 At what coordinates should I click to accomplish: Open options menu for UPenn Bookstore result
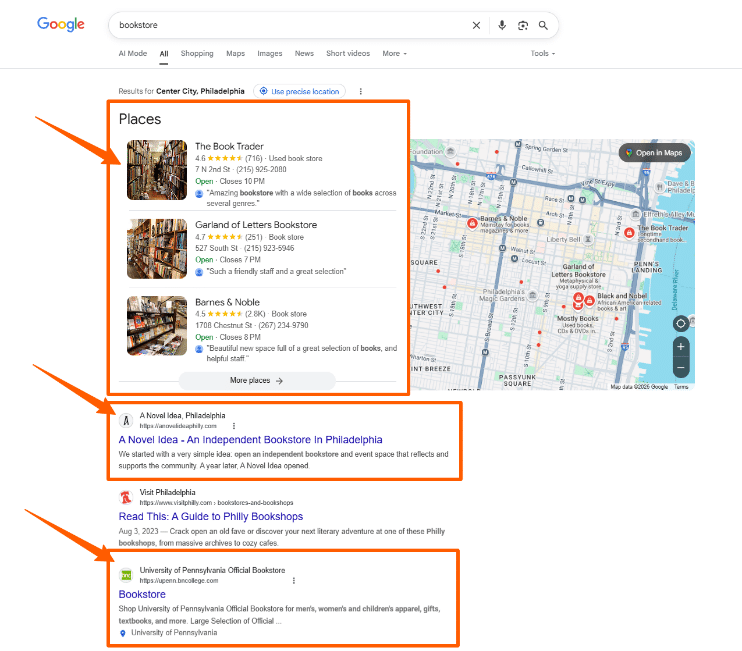click(294, 581)
